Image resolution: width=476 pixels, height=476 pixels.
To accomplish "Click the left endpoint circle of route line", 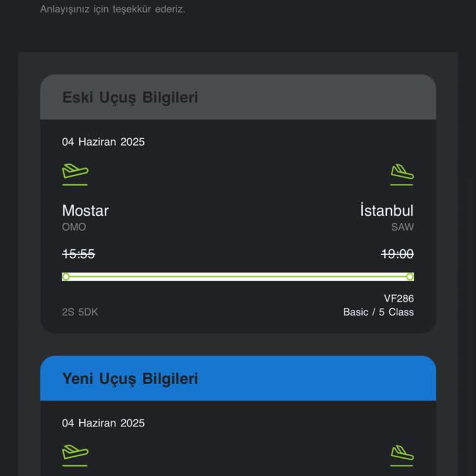I will pyautogui.click(x=66, y=276).
